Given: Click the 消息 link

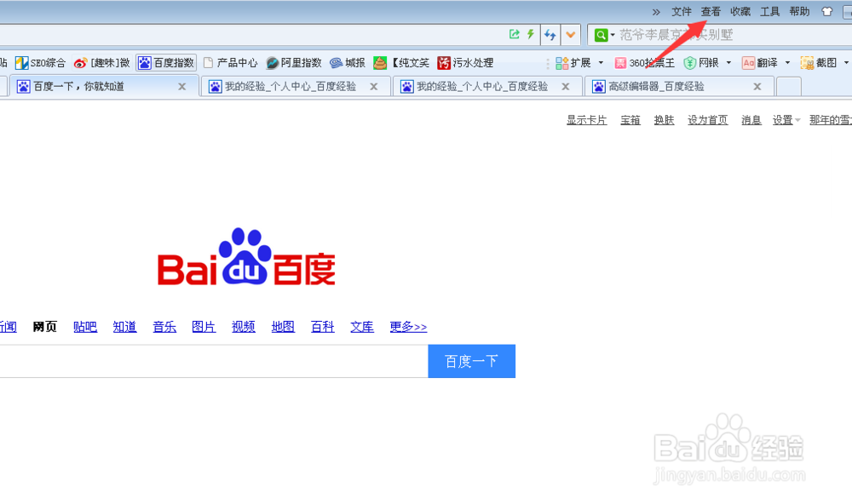Looking at the screenshot, I should click(x=751, y=120).
